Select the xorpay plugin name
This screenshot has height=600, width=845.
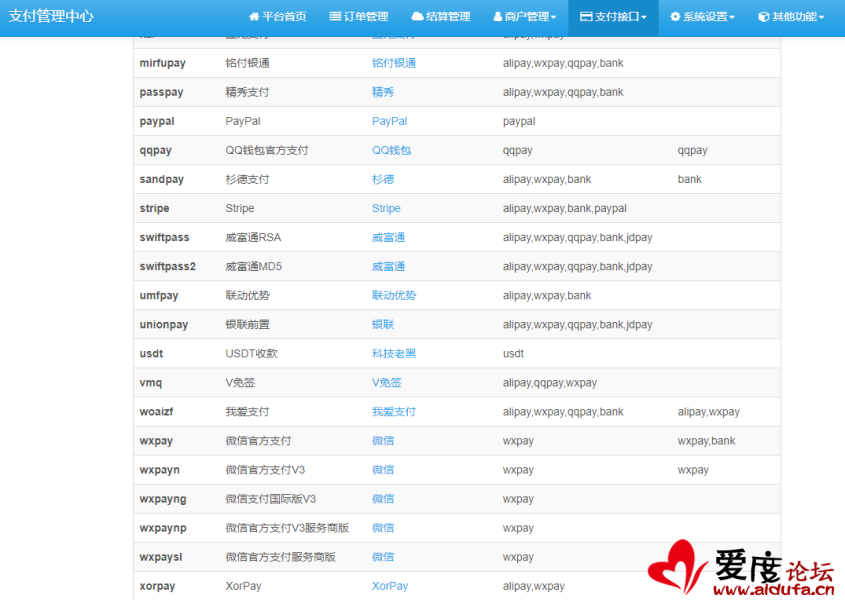click(157, 587)
